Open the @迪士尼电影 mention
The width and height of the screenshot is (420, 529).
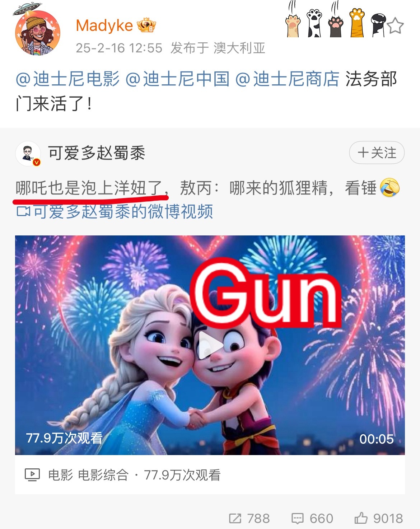tap(67, 79)
